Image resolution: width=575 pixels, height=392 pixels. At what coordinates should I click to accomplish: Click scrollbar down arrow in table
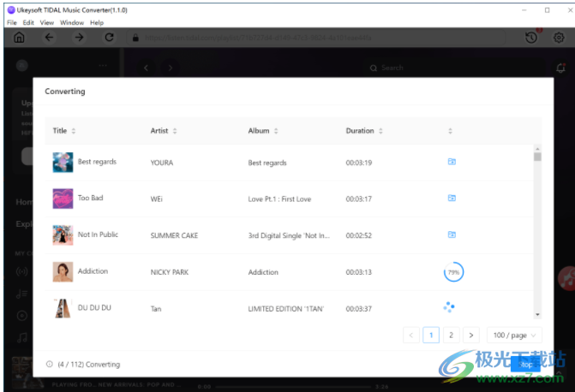(537, 315)
